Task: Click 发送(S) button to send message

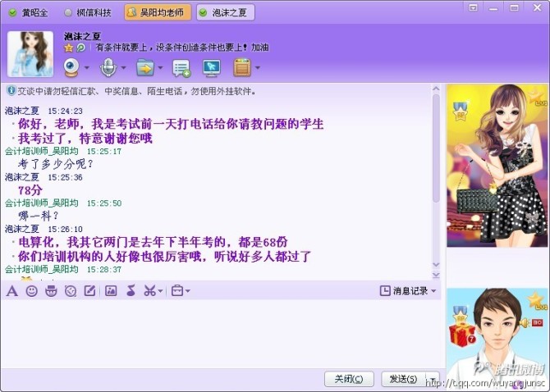Action: [403, 379]
